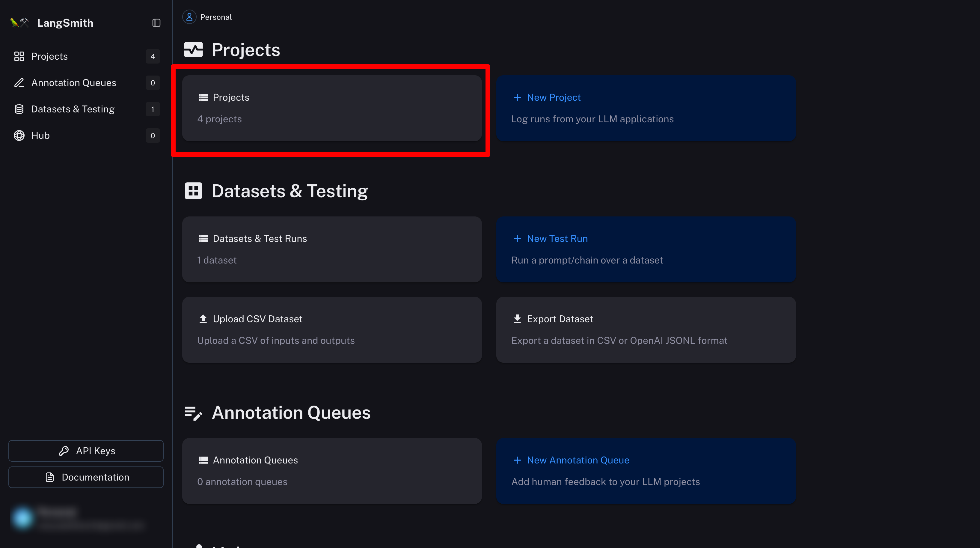The image size is (980, 548).
Task: Click the list icon on Datasets & Test Runs card
Action: pos(203,239)
